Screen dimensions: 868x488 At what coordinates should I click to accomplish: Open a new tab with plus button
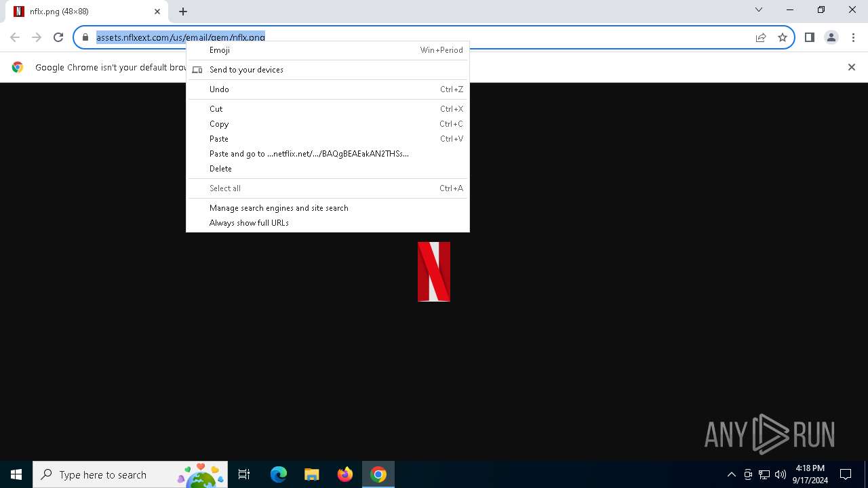tap(183, 12)
